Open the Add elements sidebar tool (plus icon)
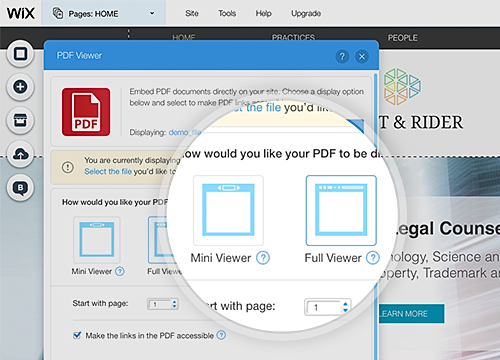Screen dimensions: 500x360 pyautogui.click(x=20, y=87)
